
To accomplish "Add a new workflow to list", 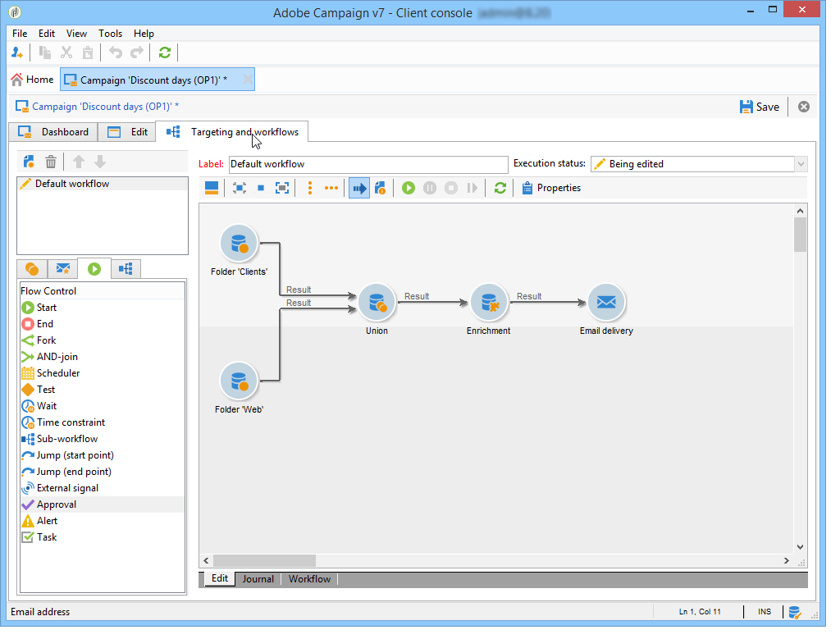I will point(29,162).
